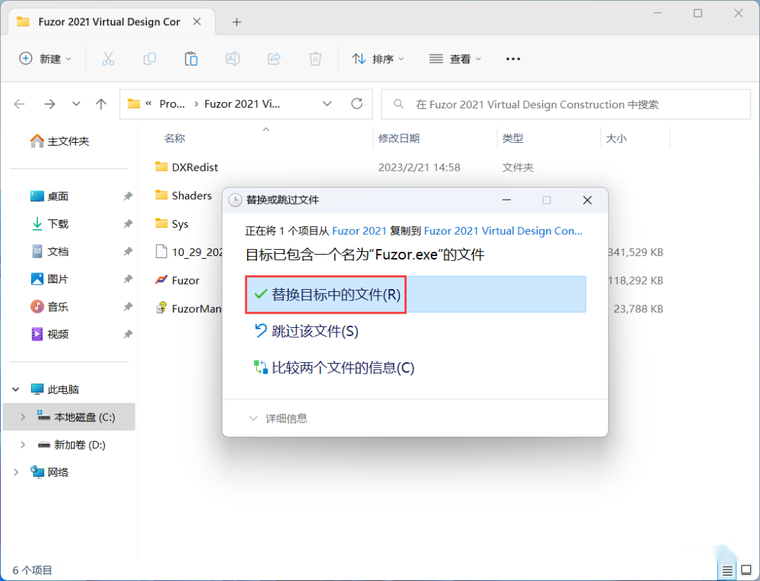Click the Rename icon in toolbar
Viewport: 760px width, 581px height.
[x=233, y=59]
